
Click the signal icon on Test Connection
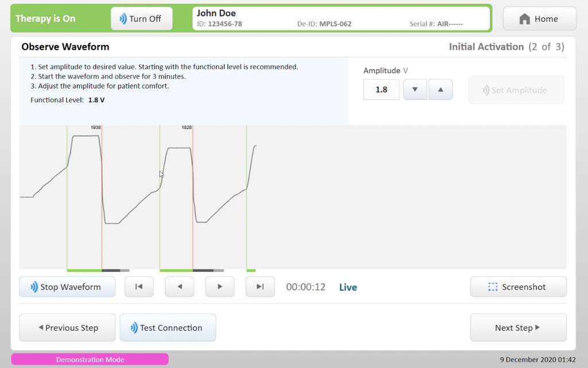pyautogui.click(x=134, y=328)
